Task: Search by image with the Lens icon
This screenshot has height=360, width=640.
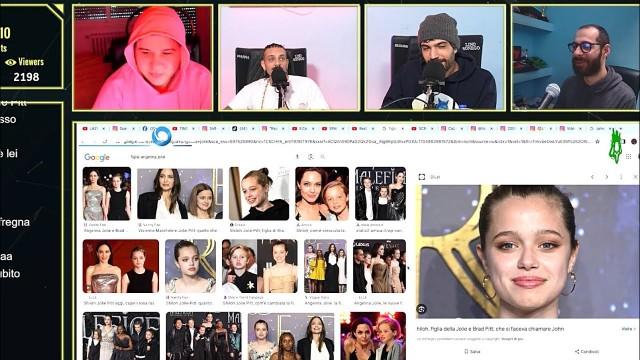Action: (x=311, y=157)
